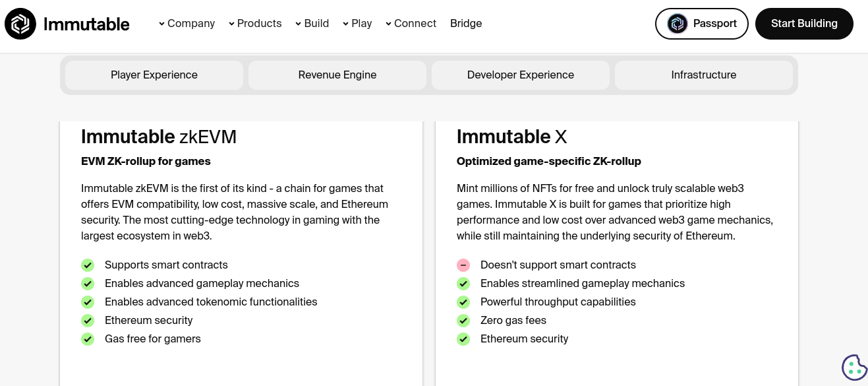Click red minus beside Doesn't support smart contracts

(463, 265)
